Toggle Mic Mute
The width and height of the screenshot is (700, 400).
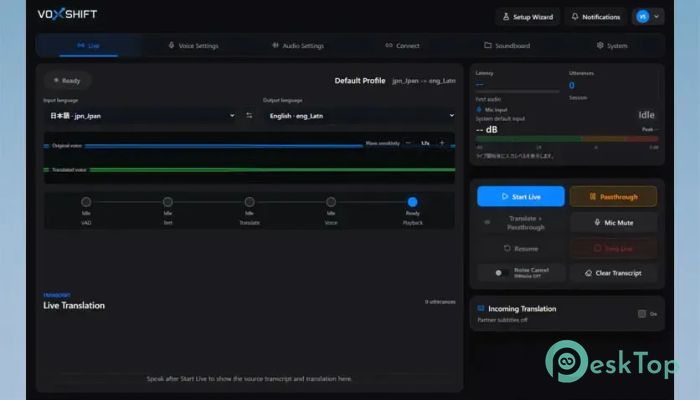[x=613, y=222]
